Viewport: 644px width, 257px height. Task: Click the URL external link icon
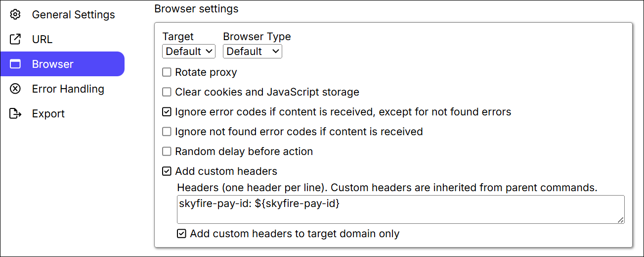(x=15, y=40)
